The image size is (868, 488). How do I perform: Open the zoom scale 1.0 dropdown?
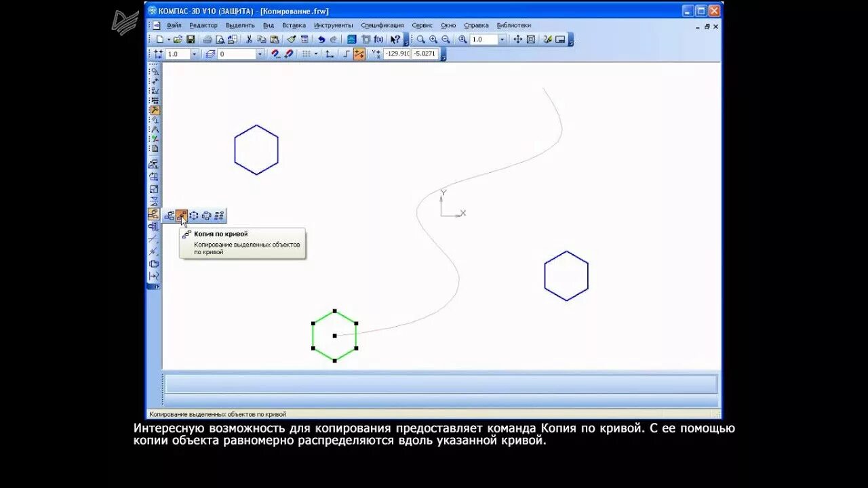[x=502, y=39]
